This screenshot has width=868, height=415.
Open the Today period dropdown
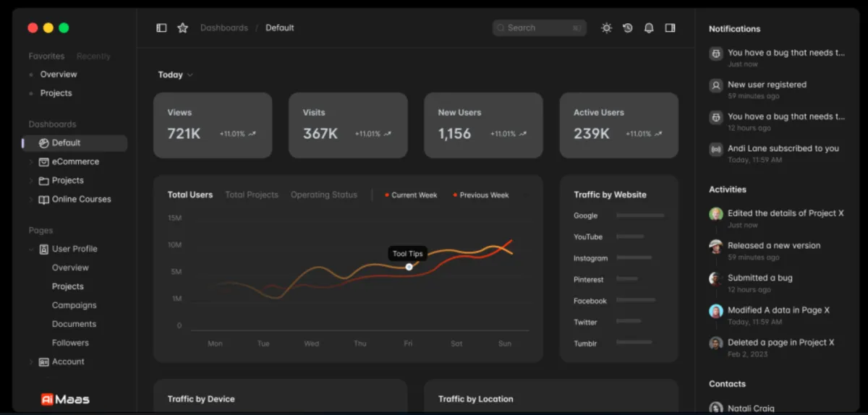[176, 75]
